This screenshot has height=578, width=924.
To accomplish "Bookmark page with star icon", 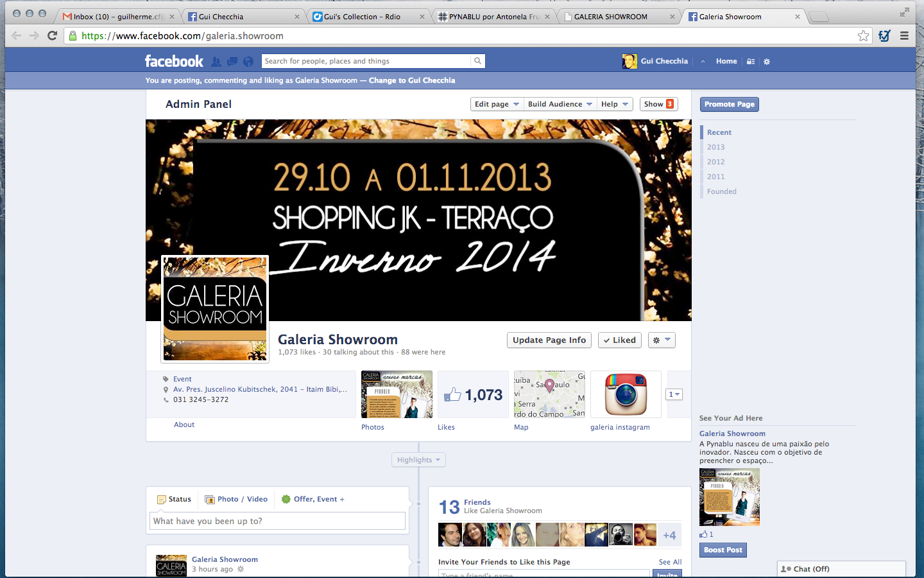I will (x=864, y=36).
